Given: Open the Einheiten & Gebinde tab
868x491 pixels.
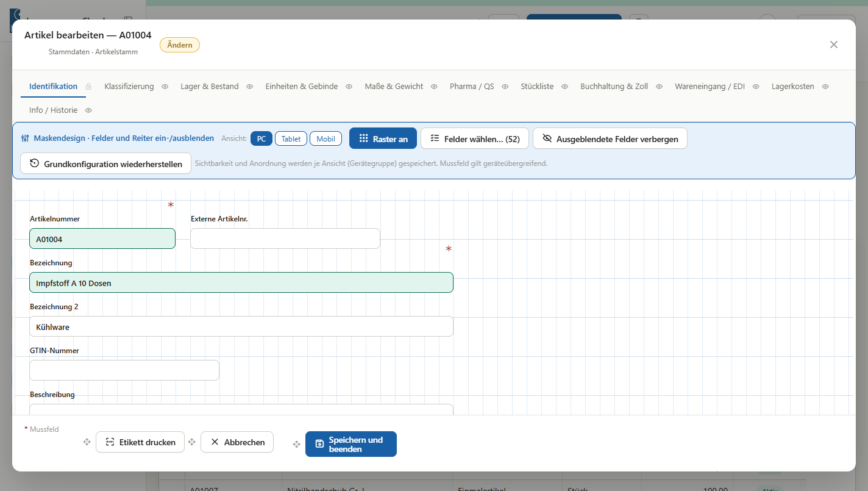Looking at the screenshot, I should 301,87.
